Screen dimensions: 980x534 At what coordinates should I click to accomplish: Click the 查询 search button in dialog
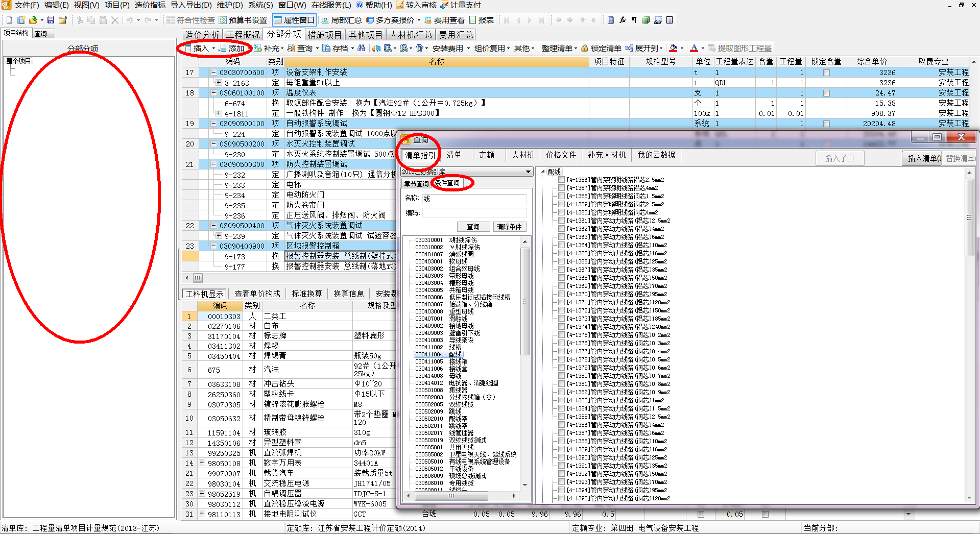click(x=473, y=227)
